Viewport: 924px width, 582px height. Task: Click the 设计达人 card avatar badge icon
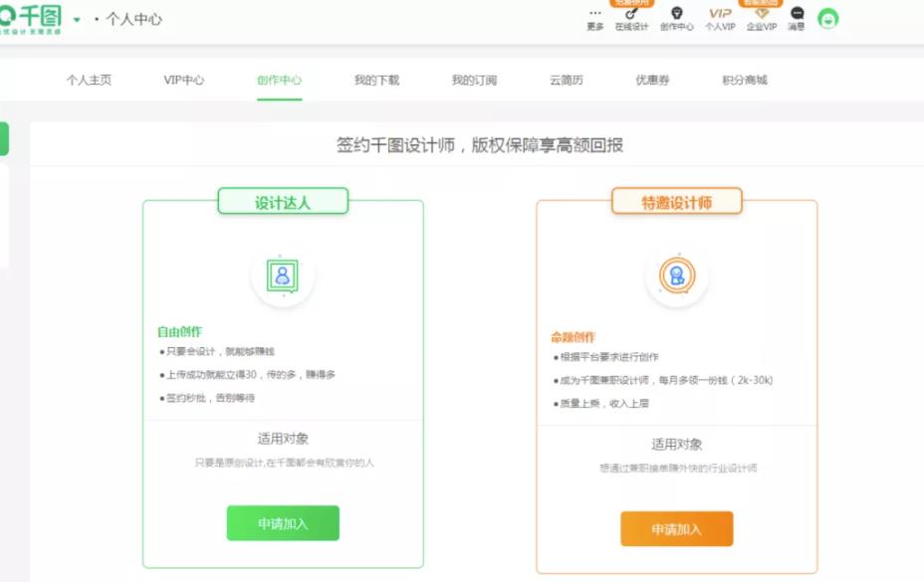click(x=283, y=277)
